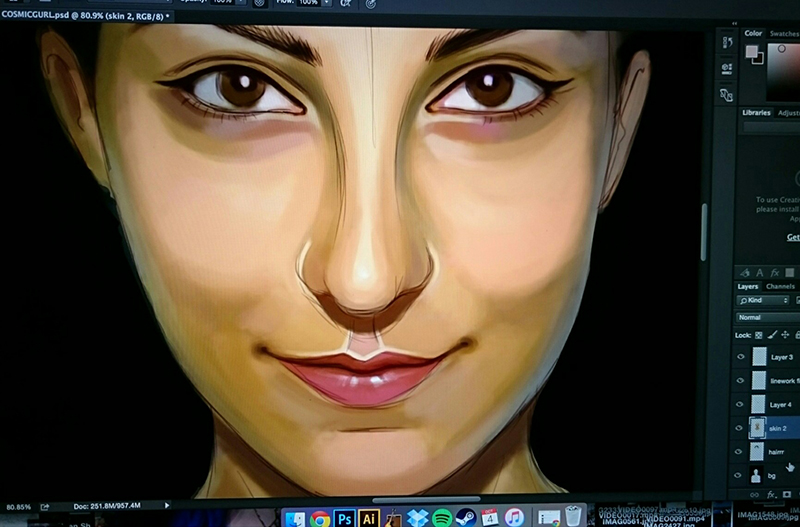Screen dimensions: 800x527
Task: Open Steam from the Dock
Action: (x=465, y=518)
